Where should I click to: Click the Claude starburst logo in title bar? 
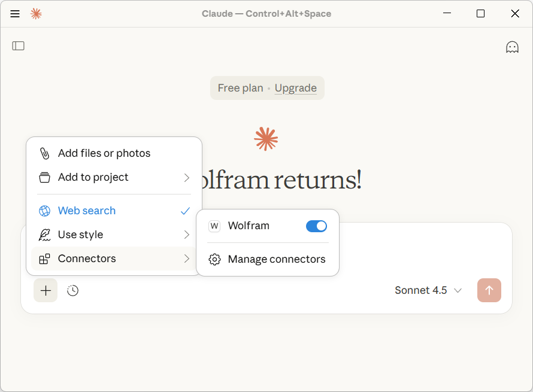pyautogui.click(x=36, y=14)
